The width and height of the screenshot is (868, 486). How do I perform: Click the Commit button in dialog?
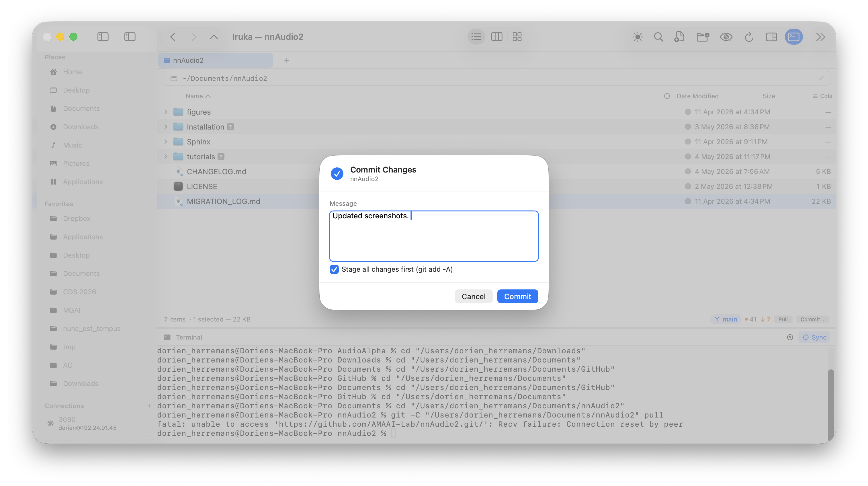click(517, 296)
